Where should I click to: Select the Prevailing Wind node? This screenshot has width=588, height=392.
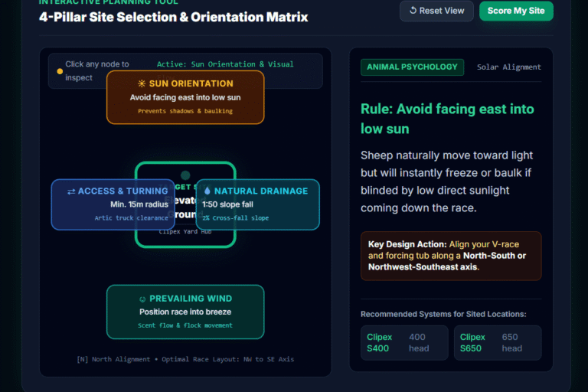coord(185,312)
